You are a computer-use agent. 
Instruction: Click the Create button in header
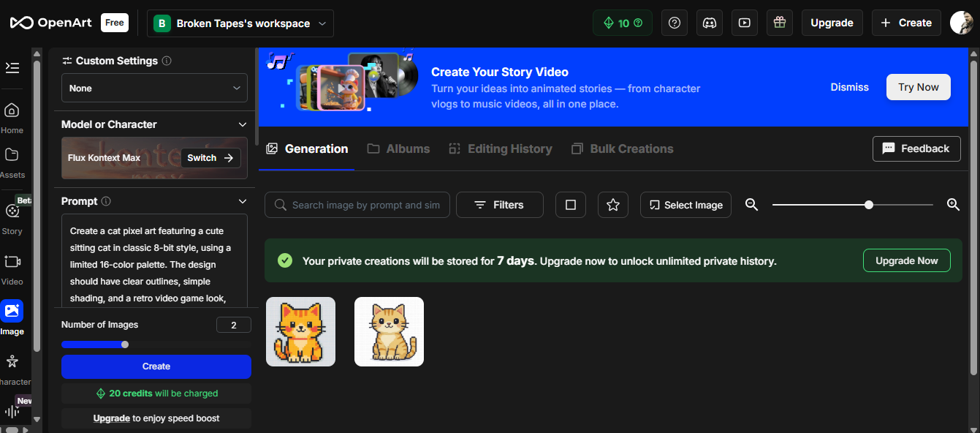pyautogui.click(x=906, y=23)
